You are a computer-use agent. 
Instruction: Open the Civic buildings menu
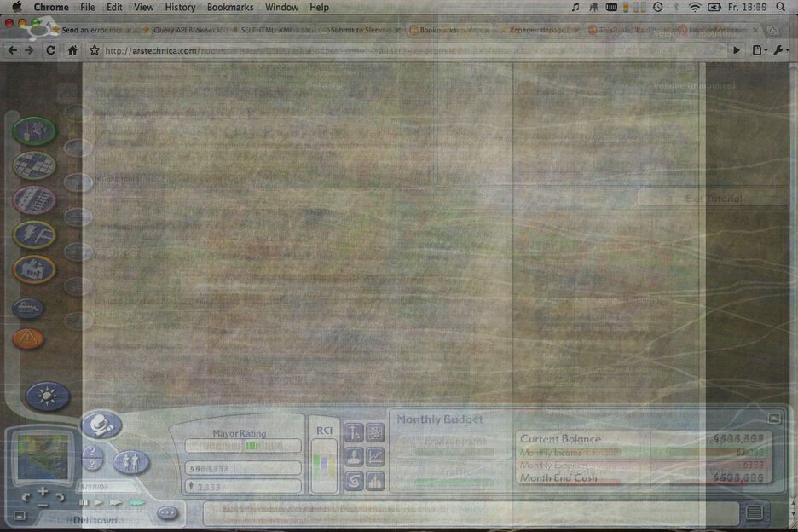tap(34, 269)
